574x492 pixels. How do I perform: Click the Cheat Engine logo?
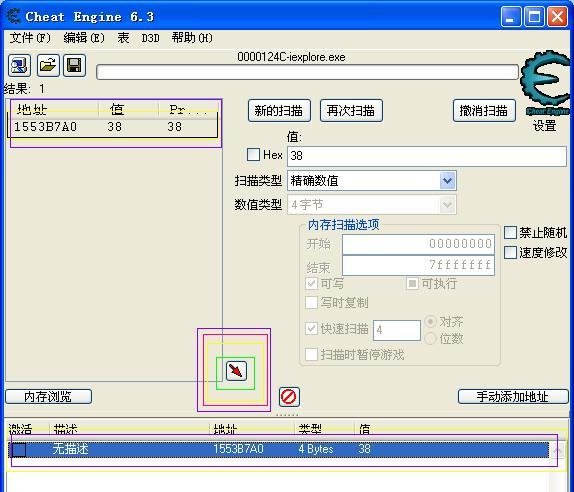545,83
